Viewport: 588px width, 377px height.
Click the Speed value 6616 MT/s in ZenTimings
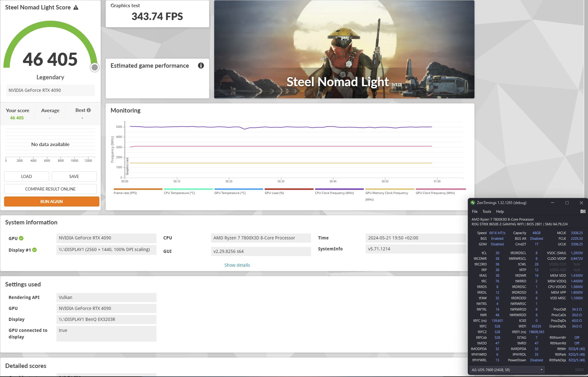[x=497, y=233]
